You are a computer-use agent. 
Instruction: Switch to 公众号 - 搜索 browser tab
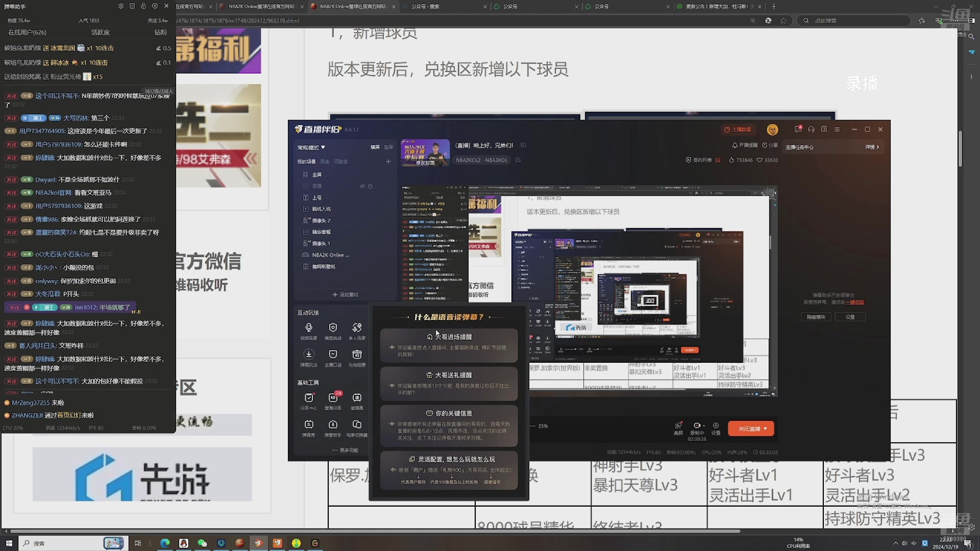(x=444, y=7)
